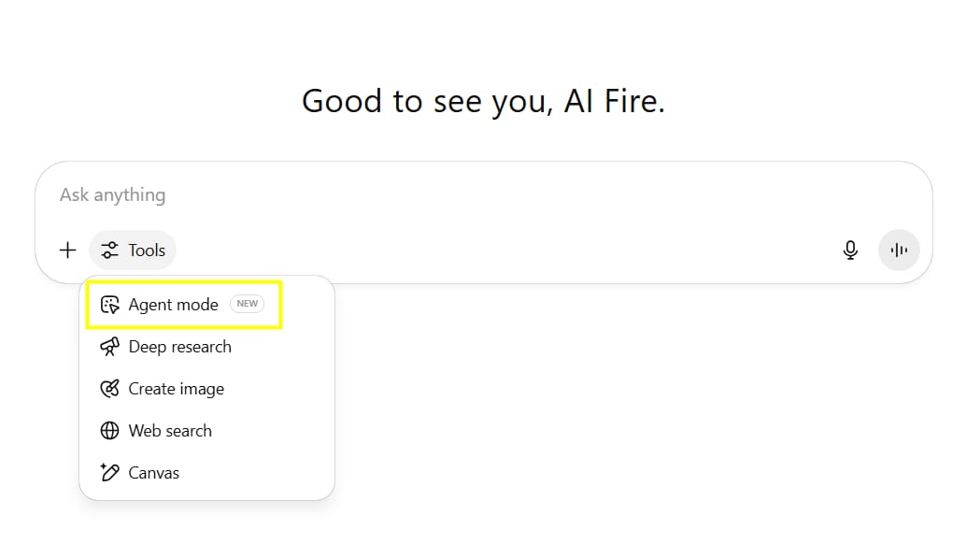Focus the Ask anything input field

[x=484, y=195]
